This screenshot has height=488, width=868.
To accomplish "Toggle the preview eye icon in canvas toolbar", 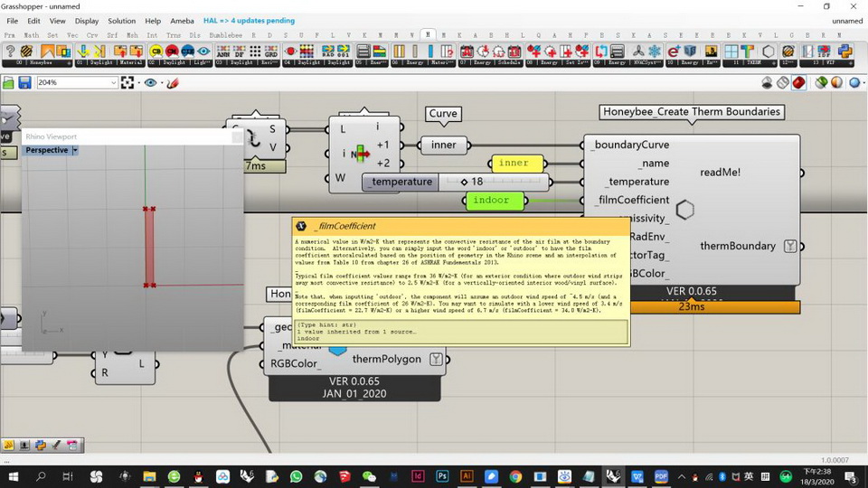I will (x=150, y=82).
